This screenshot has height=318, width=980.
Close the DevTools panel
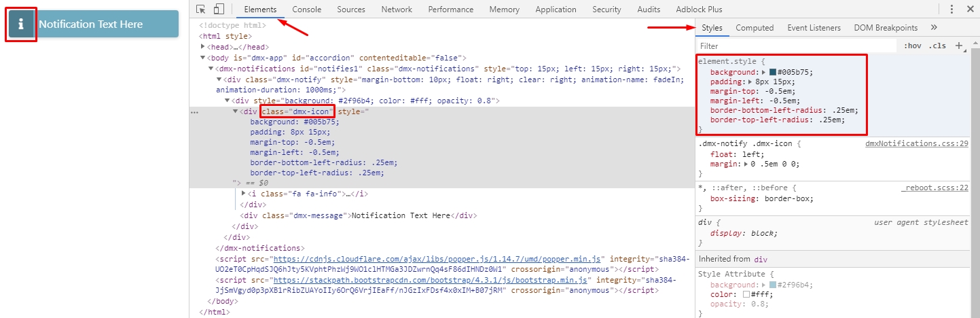969,10
